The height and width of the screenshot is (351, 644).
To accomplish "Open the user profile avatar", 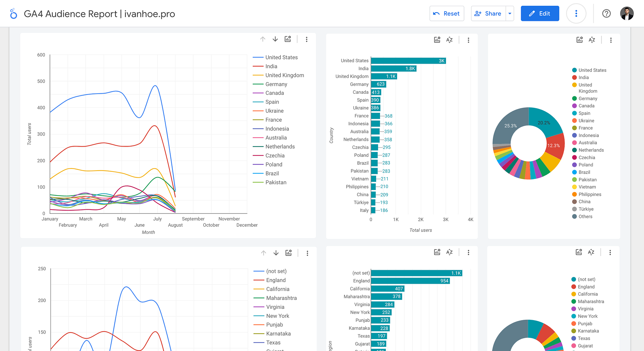I will pos(627,14).
